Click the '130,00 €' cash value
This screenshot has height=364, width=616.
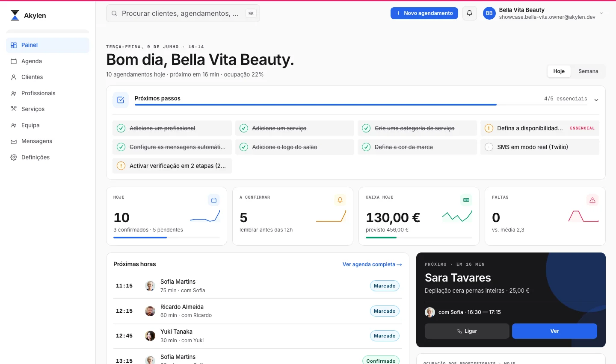(393, 217)
